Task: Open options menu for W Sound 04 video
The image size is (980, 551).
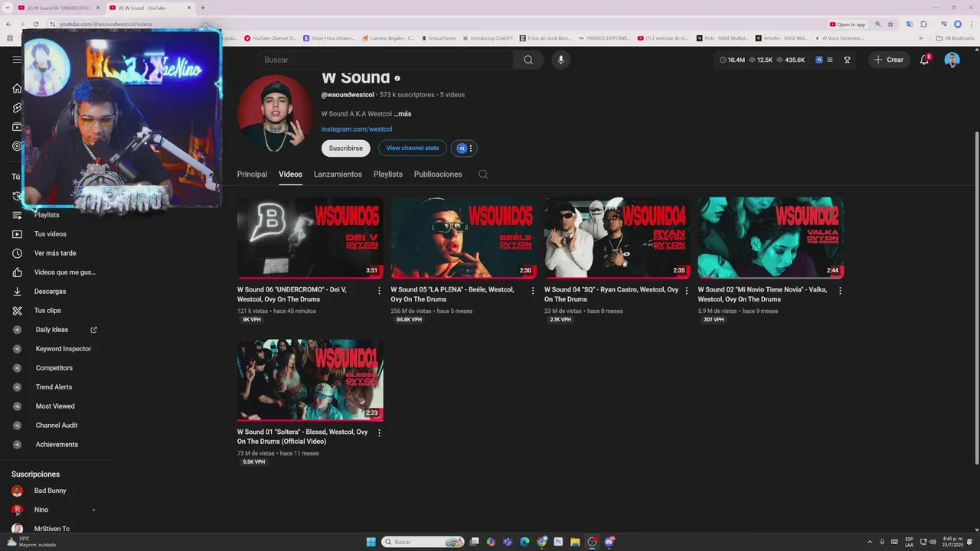Action: click(686, 291)
